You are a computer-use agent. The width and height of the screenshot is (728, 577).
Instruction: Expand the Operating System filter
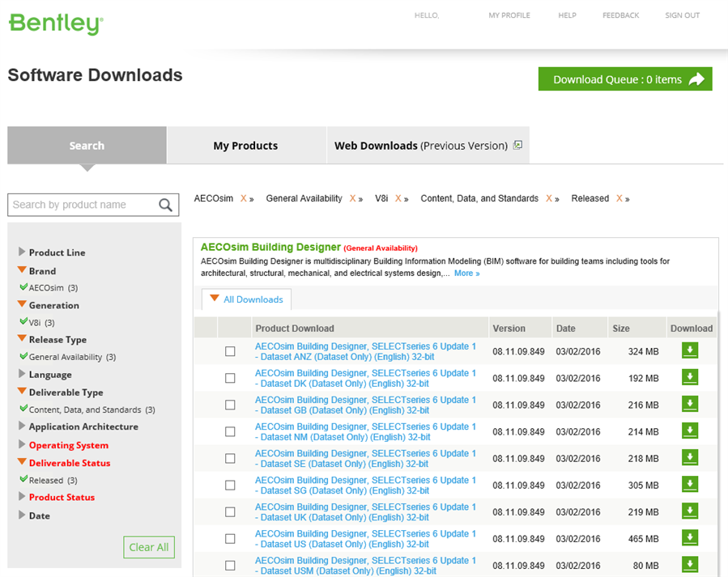pyautogui.click(x=21, y=444)
